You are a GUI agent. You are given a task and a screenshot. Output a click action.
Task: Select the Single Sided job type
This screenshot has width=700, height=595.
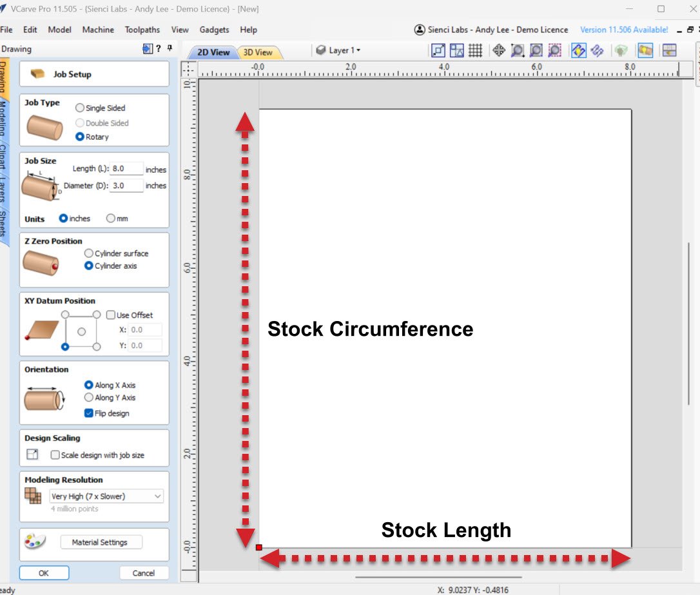tap(80, 108)
